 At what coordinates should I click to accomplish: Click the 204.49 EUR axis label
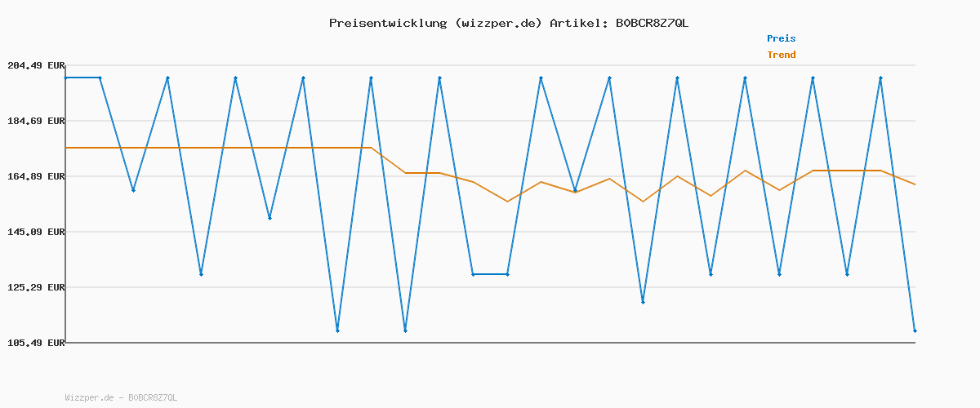36,65
